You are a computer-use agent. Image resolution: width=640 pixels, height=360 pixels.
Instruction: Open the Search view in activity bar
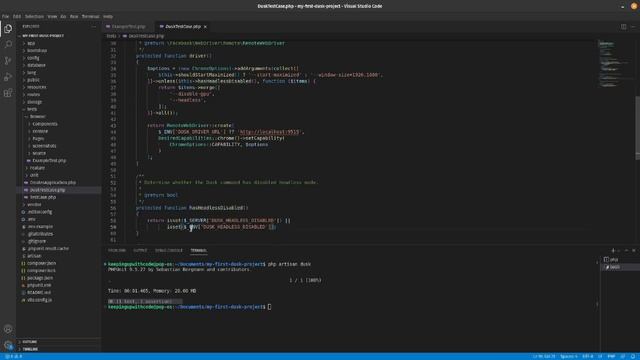point(8,44)
